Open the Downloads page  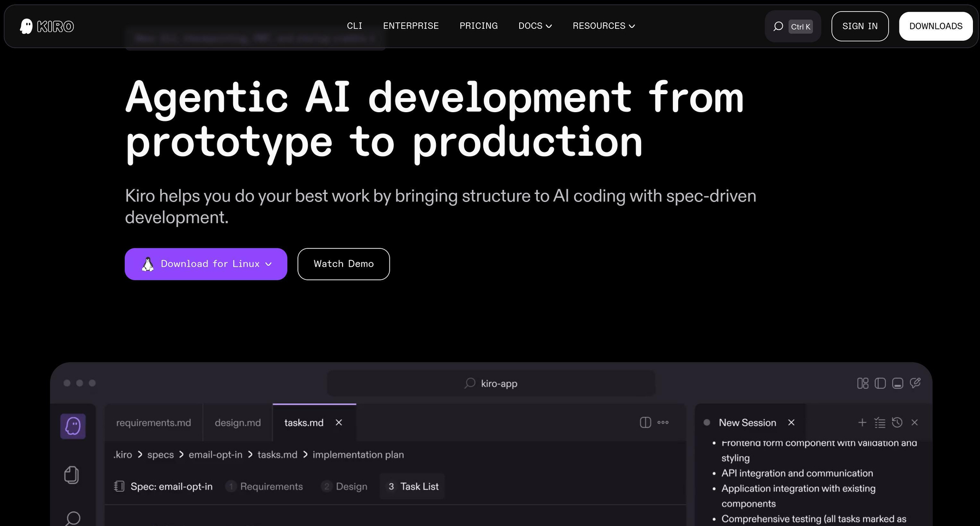935,26
